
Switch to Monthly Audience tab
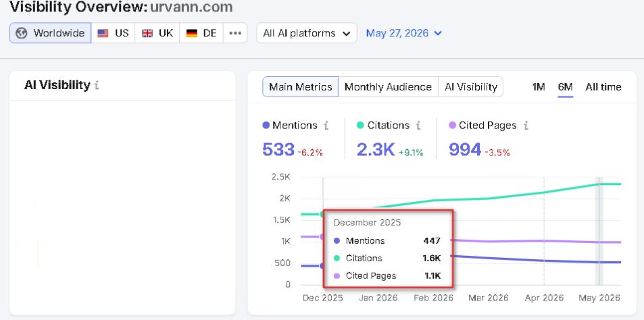[x=388, y=87]
